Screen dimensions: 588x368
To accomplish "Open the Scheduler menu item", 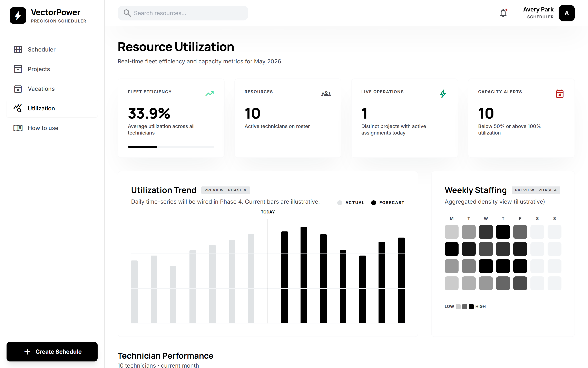I will 52,49.
